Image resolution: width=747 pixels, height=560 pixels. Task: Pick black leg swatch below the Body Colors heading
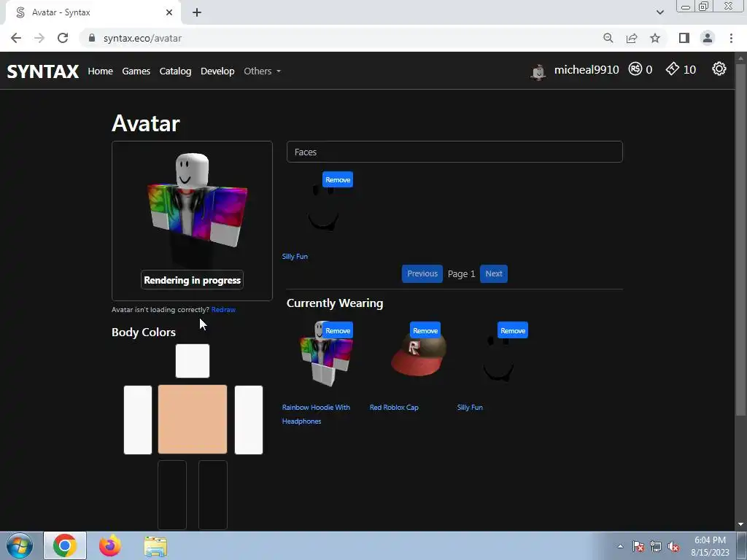point(172,495)
